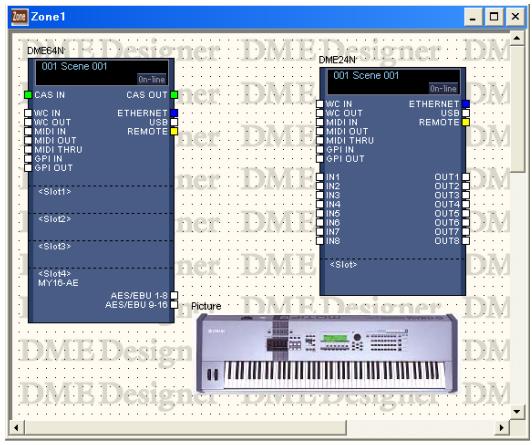Click the horizontal scrollbar left arrow
This screenshot has height=445, width=532.
(x=16, y=428)
